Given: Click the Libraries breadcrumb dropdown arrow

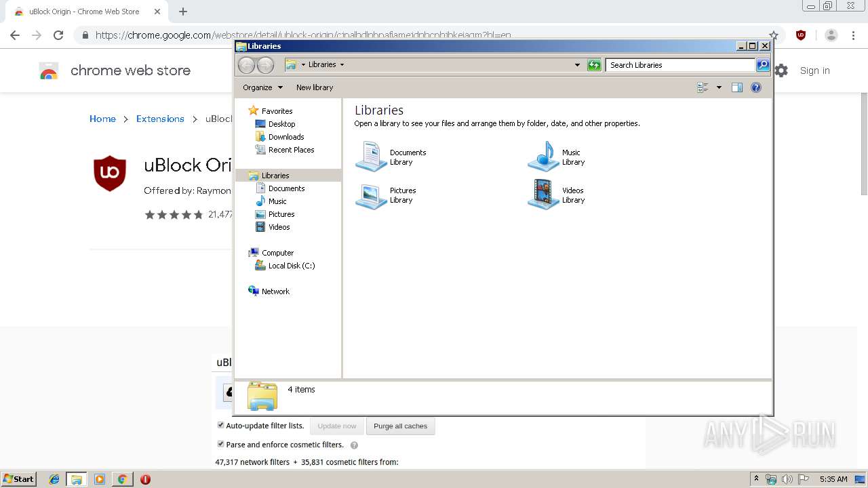Looking at the screenshot, I should point(342,65).
